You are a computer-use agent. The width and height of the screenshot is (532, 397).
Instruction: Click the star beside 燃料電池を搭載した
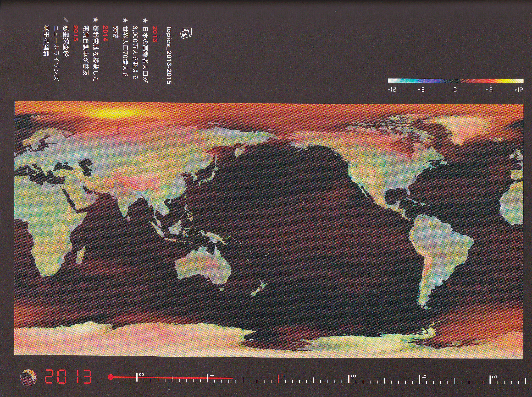(x=95, y=20)
